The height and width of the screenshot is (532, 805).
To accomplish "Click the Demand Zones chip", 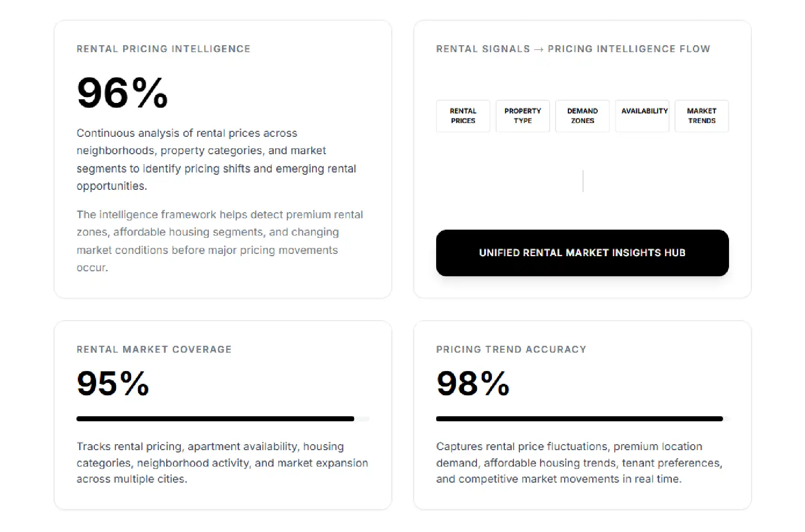I will [x=582, y=116].
